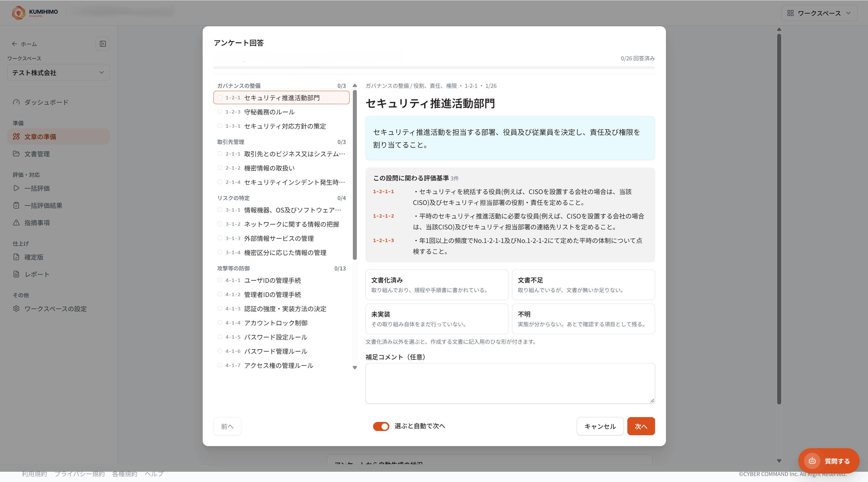Click ヘルプ footer link

click(154, 474)
